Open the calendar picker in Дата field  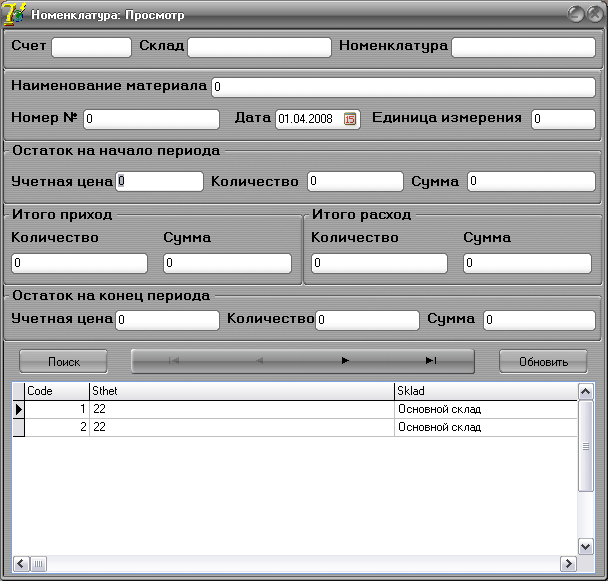(350, 119)
